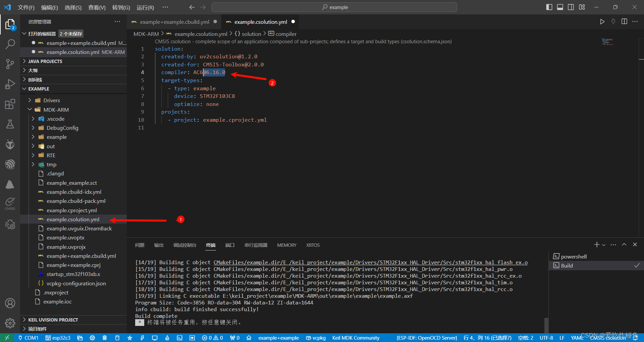Image resolution: width=644 pixels, height=342 pixels.
Task: Add a new terminal with plus icon
Action: coord(597,245)
